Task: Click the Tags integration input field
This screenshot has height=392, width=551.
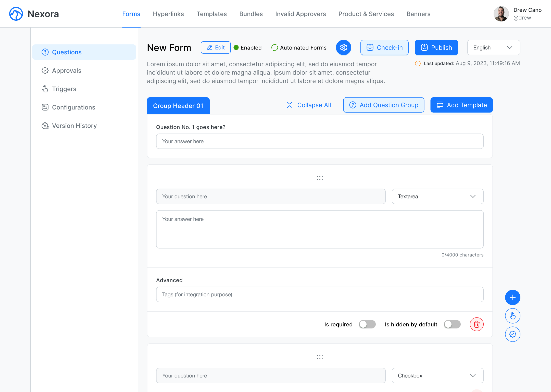Action: pyautogui.click(x=320, y=295)
